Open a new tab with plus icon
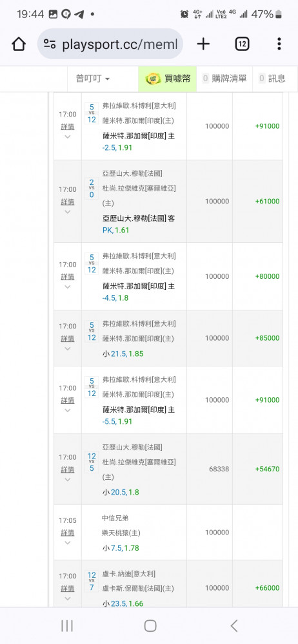The width and height of the screenshot is (298, 644). point(203,44)
